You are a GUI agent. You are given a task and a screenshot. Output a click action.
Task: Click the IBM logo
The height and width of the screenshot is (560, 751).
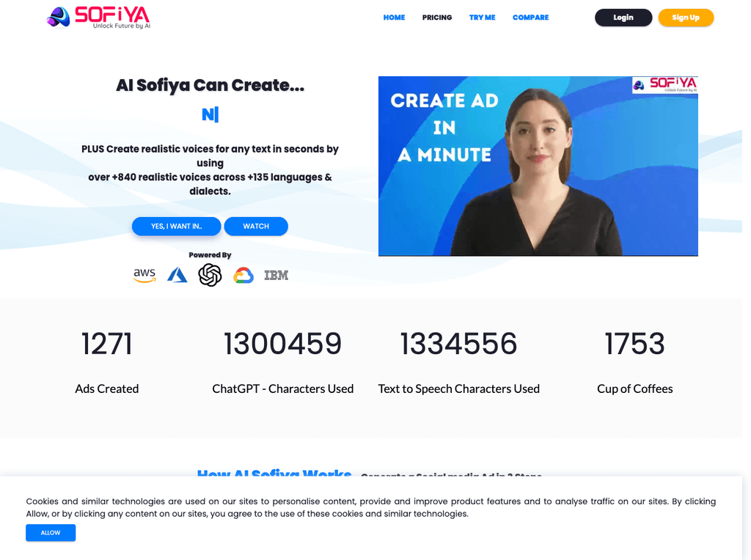(276, 275)
